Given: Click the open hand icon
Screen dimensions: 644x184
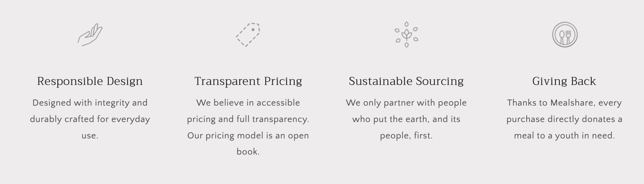Looking at the screenshot, I should [90, 35].
